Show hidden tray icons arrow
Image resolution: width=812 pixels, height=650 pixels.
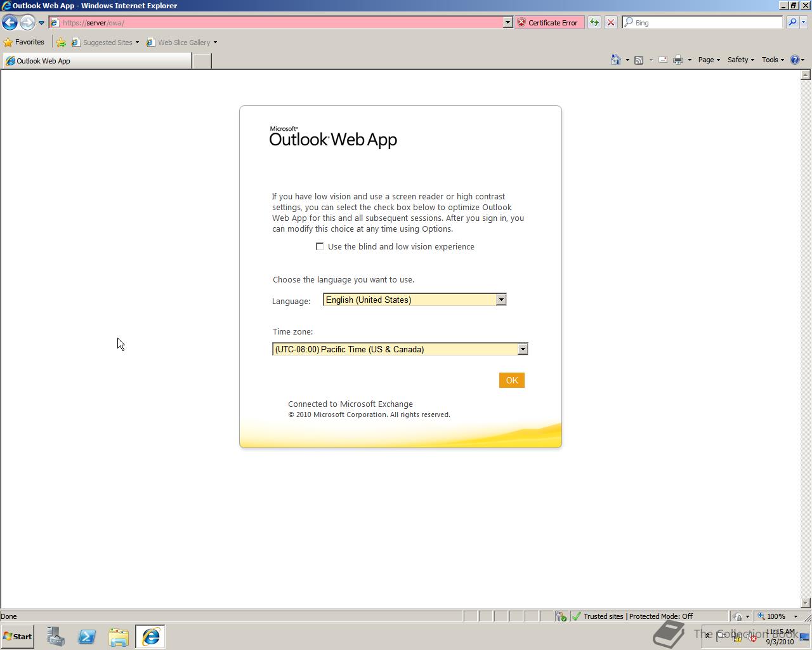[707, 637]
